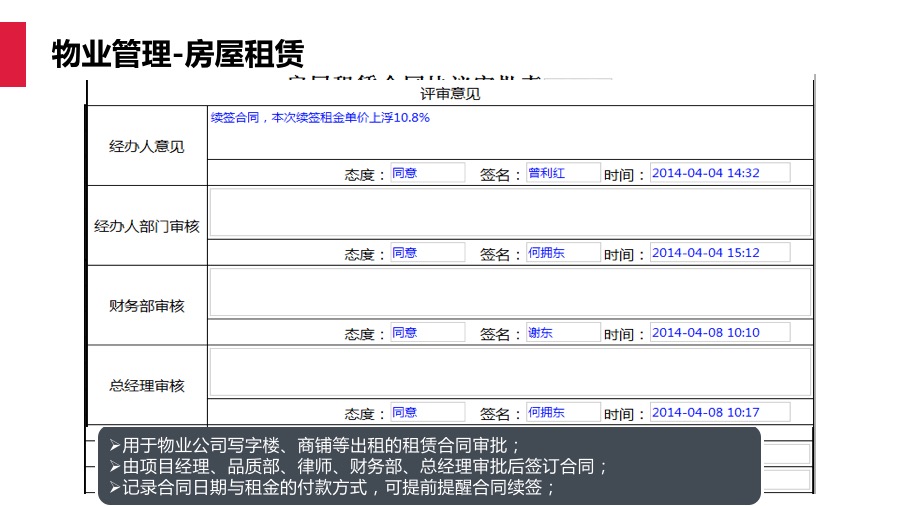Click the 物业管理-房屋租赁 slide title
The height and width of the screenshot is (506, 900).
coord(178,53)
